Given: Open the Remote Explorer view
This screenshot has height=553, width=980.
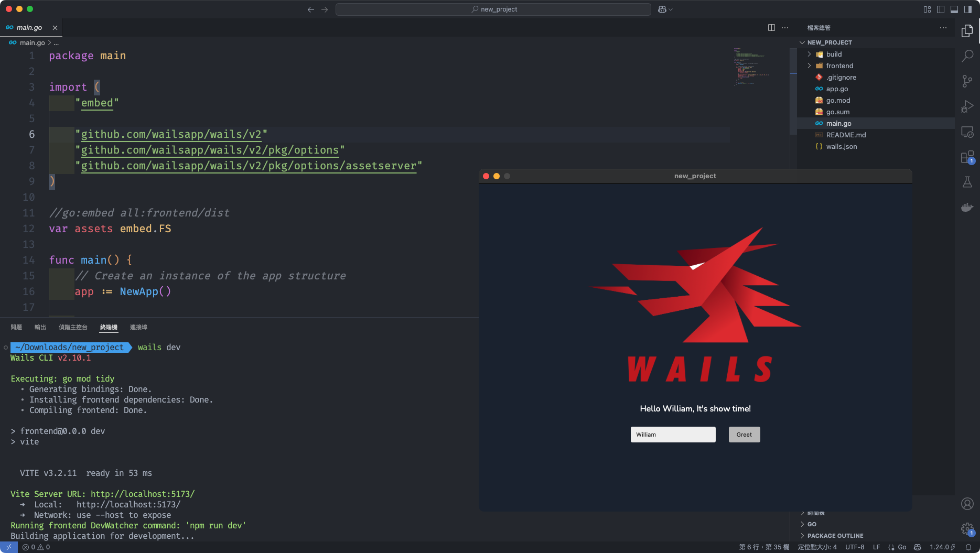Looking at the screenshot, I should coord(967,132).
